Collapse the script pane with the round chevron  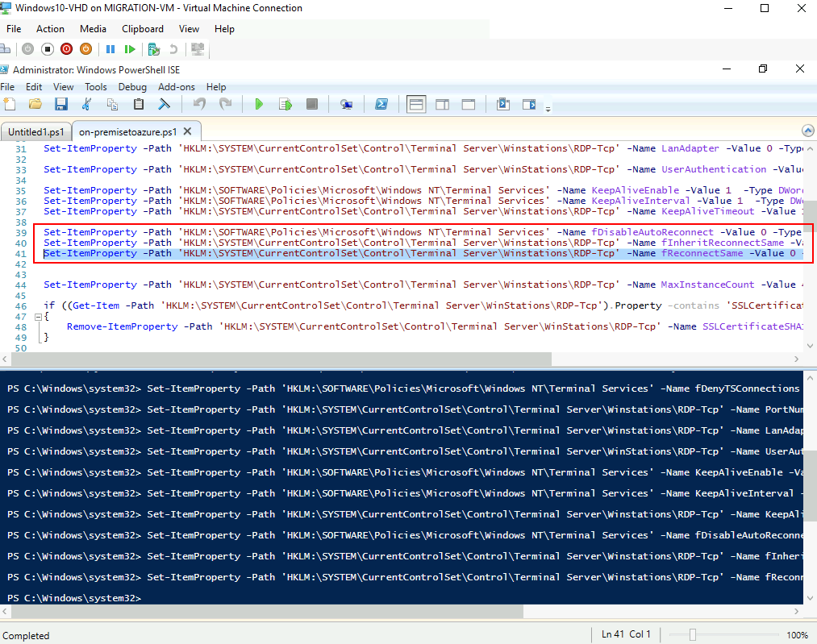click(807, 131)
